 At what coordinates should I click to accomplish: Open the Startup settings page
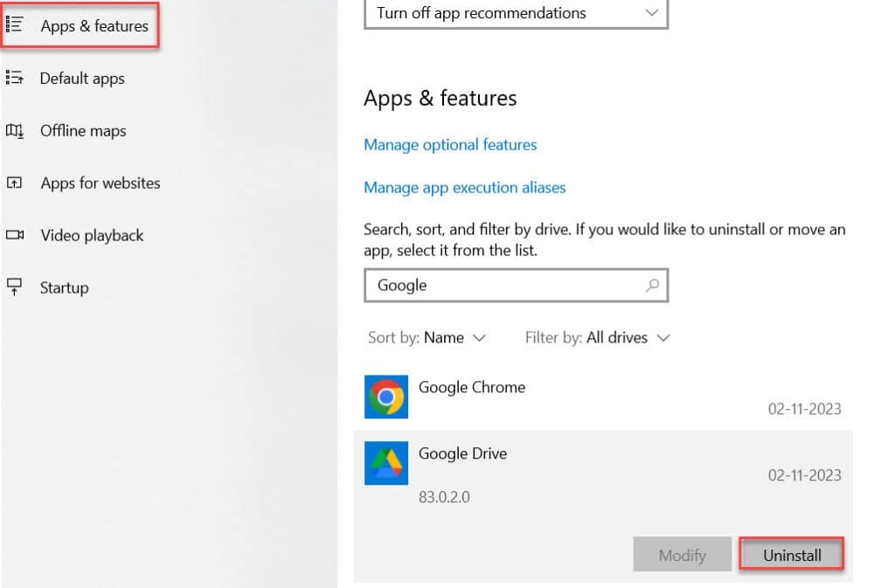(65, 287)
